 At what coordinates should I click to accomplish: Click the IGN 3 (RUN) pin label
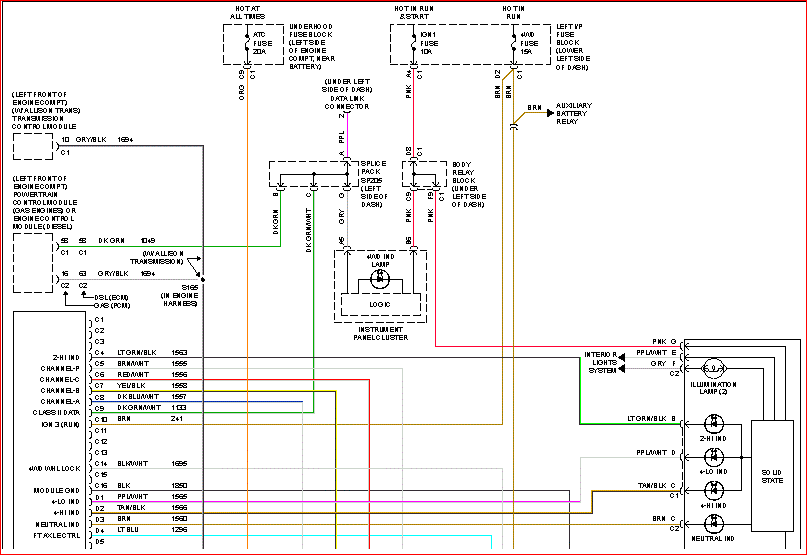point(60,424)
